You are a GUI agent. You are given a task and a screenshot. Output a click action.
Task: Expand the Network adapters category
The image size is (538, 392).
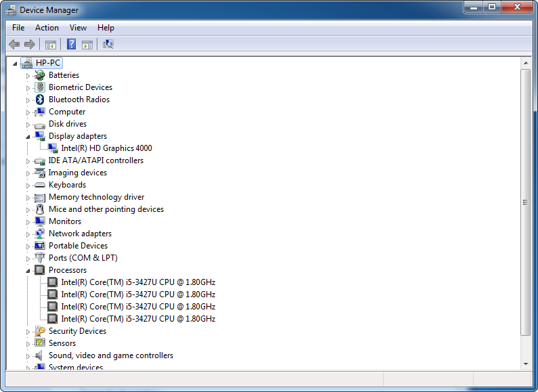(x=28, y=234)
